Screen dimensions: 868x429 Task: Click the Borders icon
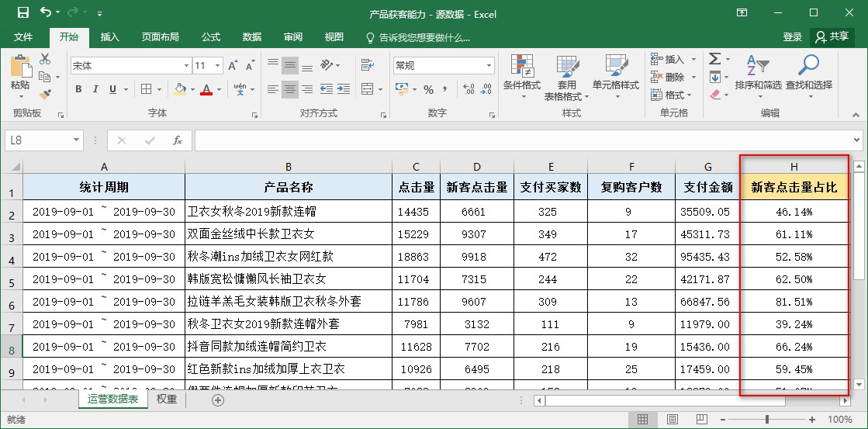pyautogui.click(x=146, y=89)
